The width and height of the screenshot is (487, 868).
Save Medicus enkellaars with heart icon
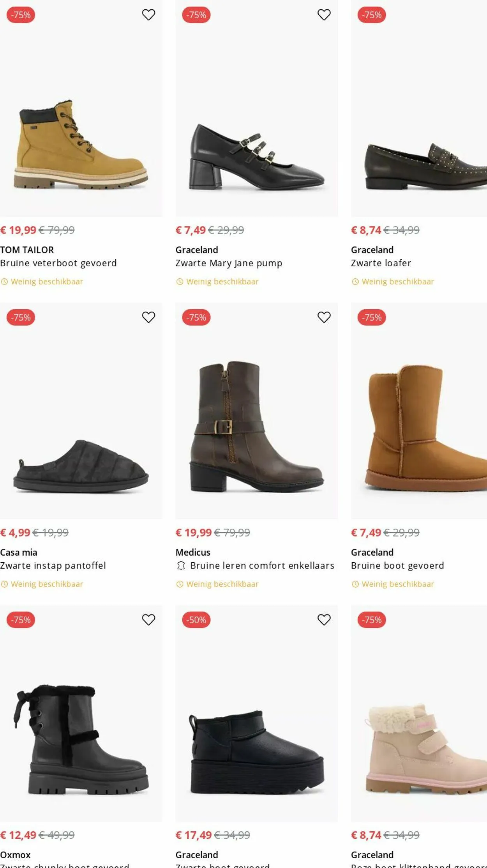[324, 317]
